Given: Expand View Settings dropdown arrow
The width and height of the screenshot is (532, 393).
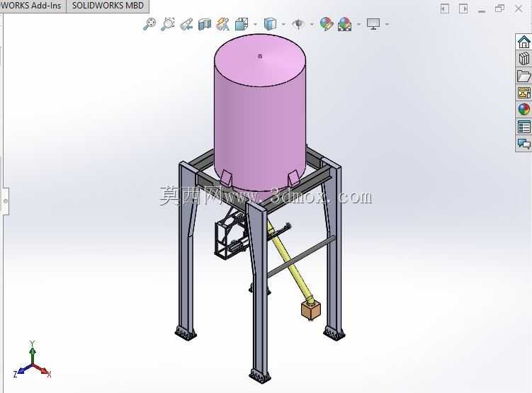Looking at the screenshot, I should (387, 24).
